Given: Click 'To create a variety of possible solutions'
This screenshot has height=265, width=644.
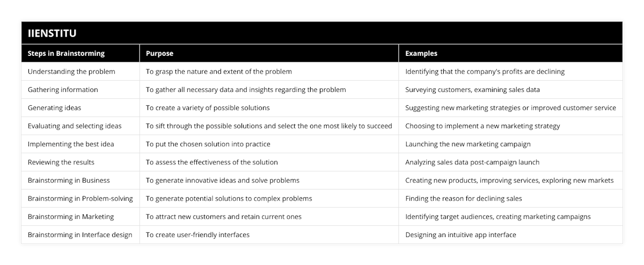Looking at the screenshot, I should [x=208, y=108].
